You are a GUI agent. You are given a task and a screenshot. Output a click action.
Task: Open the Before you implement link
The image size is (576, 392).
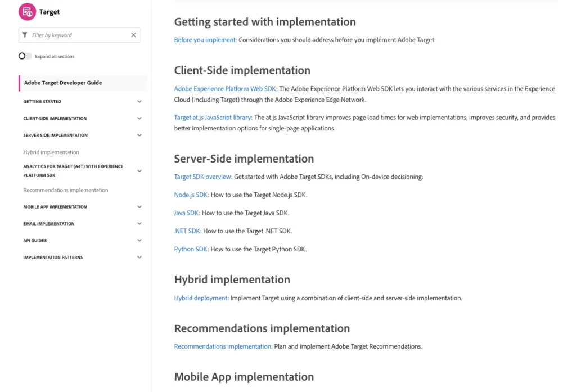click(x=204, y=40)
